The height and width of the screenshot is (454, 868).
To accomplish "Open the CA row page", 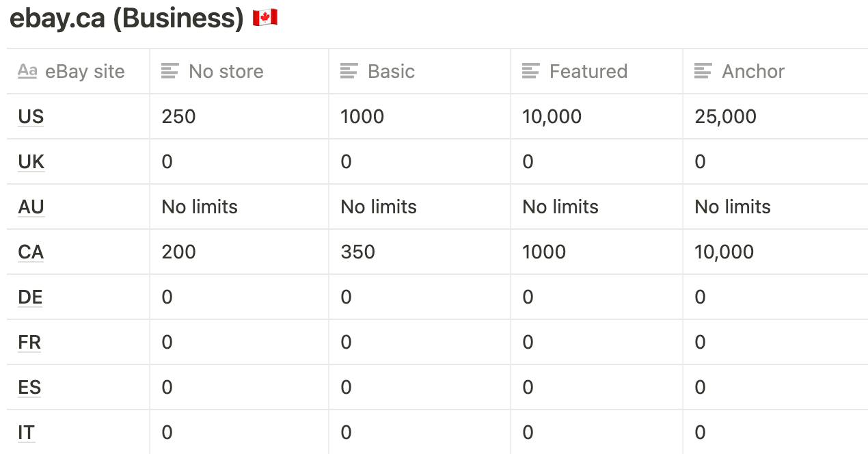I will pyautogui.click(x=31, y=252).
